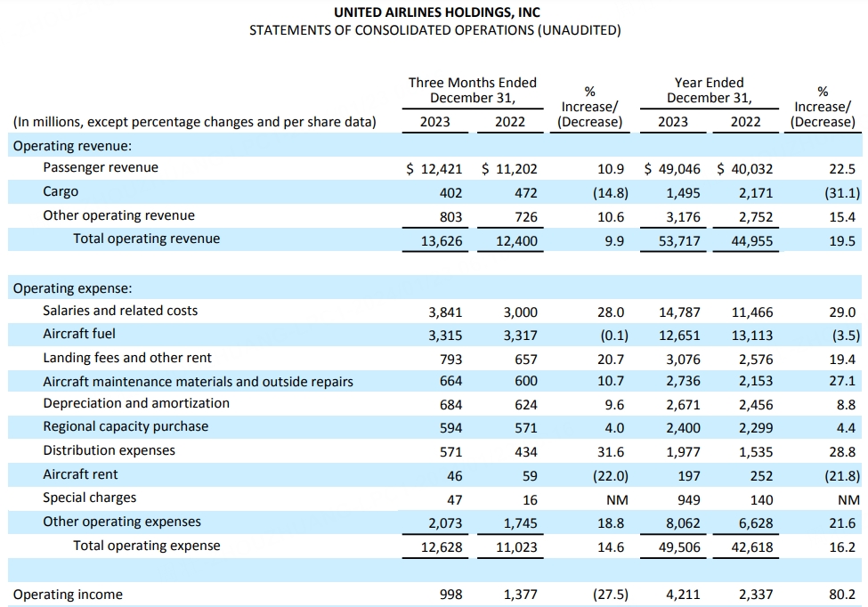Select annual total operating revenue '53,717'
Screen dimensions: 868x607
tap(679, 241)
